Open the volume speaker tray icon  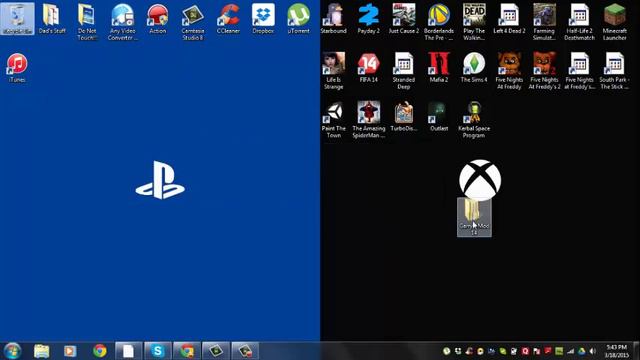pyautogui.click(x=593, y=351)
